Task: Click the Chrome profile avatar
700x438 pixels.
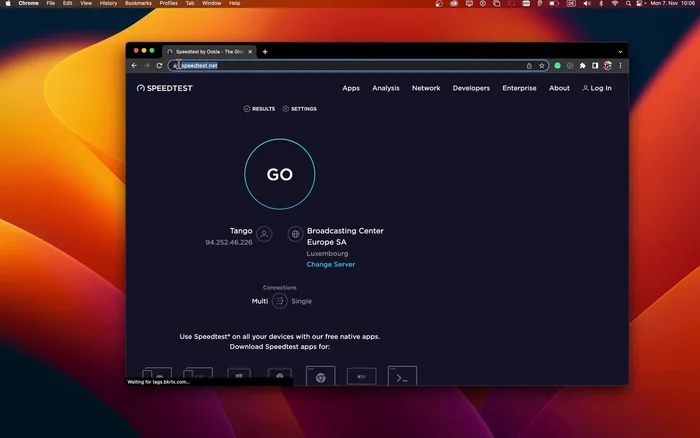Action: click(608, 66)
